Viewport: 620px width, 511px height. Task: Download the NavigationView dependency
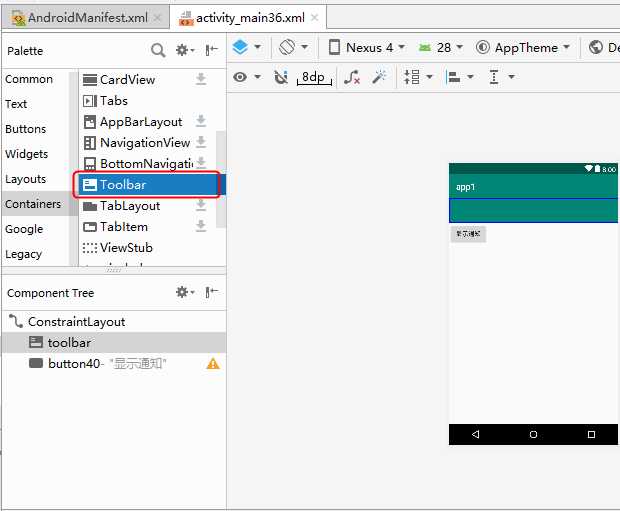pos(201,142)
